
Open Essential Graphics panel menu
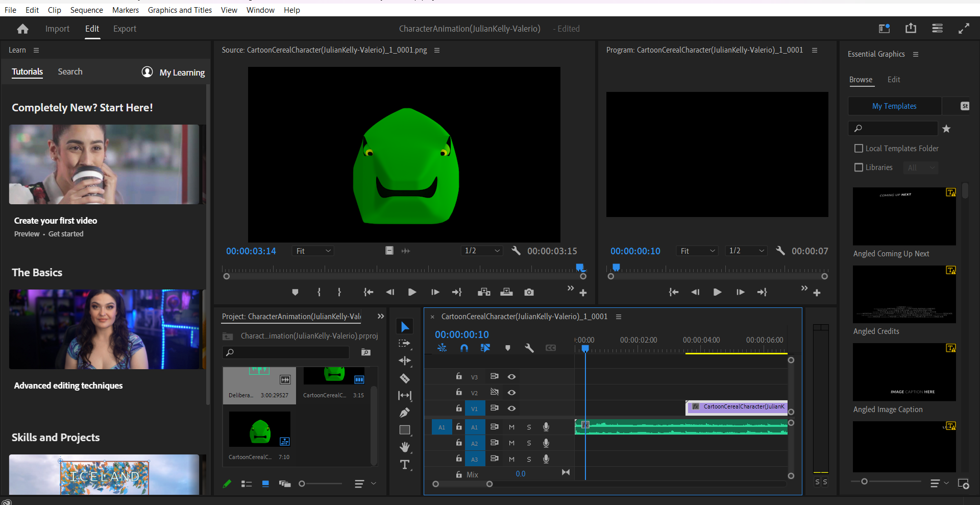click(x=916, y=54)
